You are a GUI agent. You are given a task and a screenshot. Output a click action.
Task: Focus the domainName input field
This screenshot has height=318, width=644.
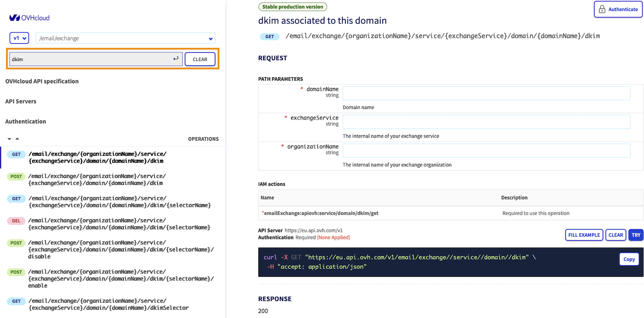click(x=486, y=93)
